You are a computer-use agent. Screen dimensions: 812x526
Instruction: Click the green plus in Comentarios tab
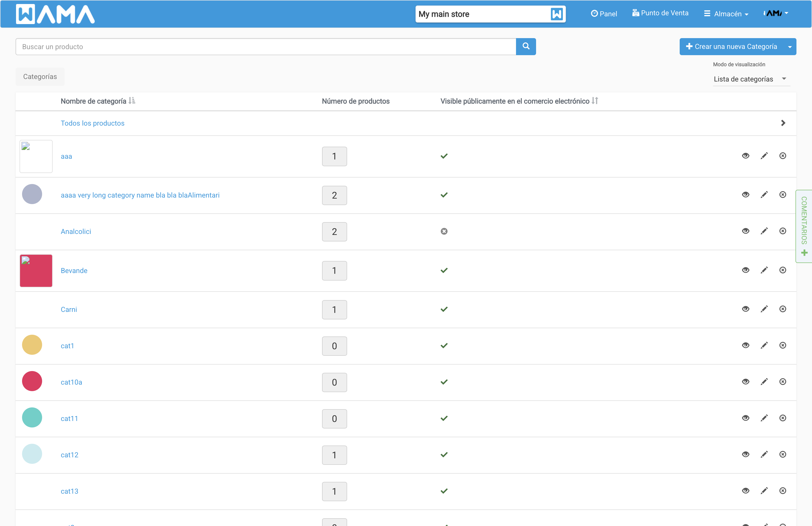click(x=804, y=253)
